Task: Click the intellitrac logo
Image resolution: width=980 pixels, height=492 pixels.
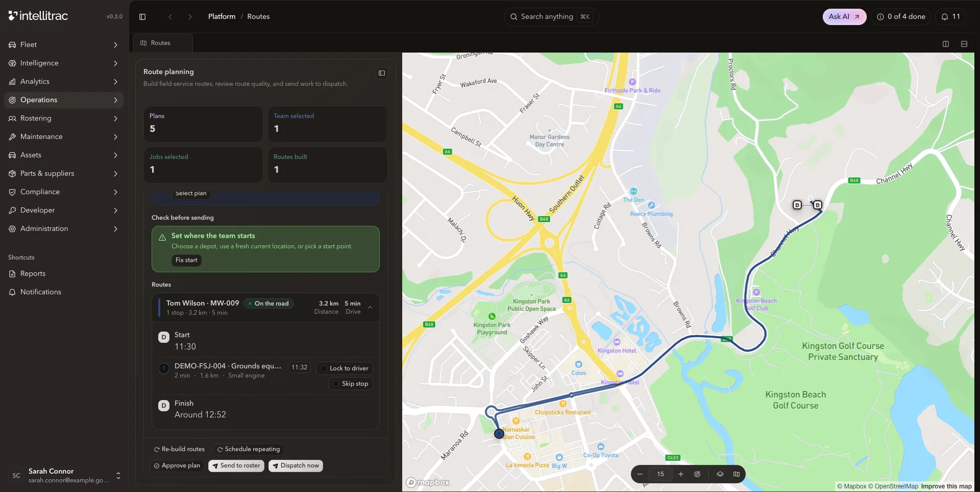Action: (x=38, y=16)
